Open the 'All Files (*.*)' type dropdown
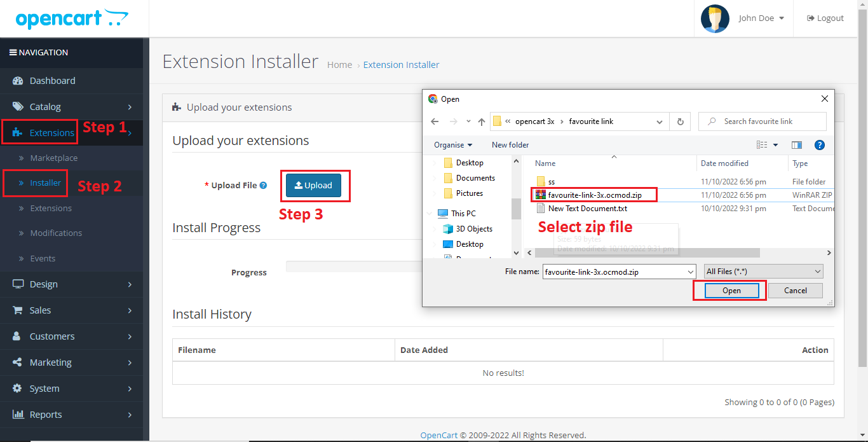This screenshot has width=868, height=442. pyautogui.click(x=763, y=272)
